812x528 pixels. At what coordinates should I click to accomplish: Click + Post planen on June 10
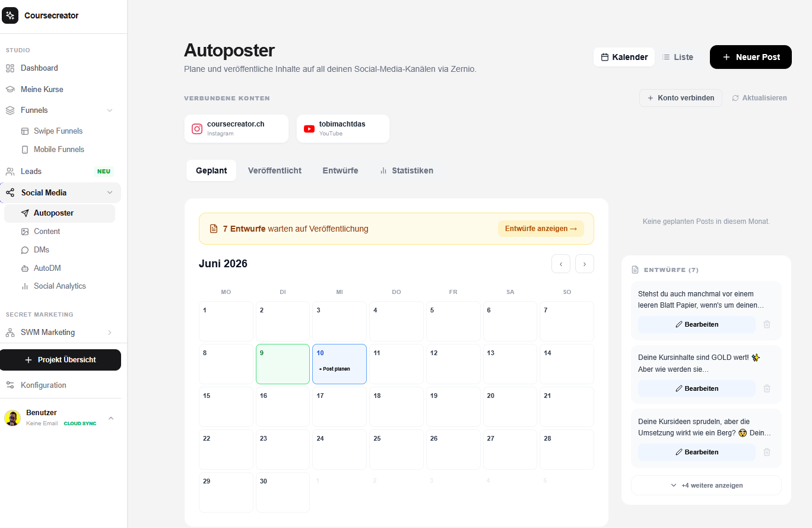coord(335,369)
